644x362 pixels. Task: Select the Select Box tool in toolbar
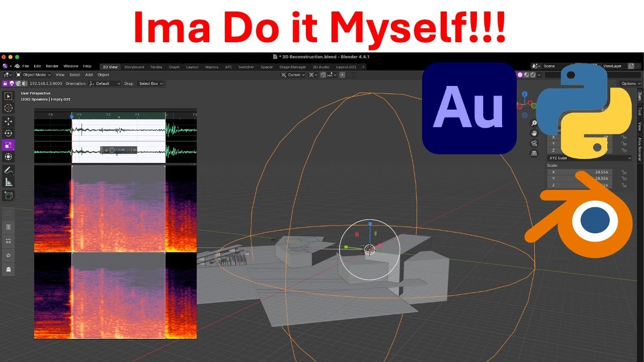pos(9,96)
